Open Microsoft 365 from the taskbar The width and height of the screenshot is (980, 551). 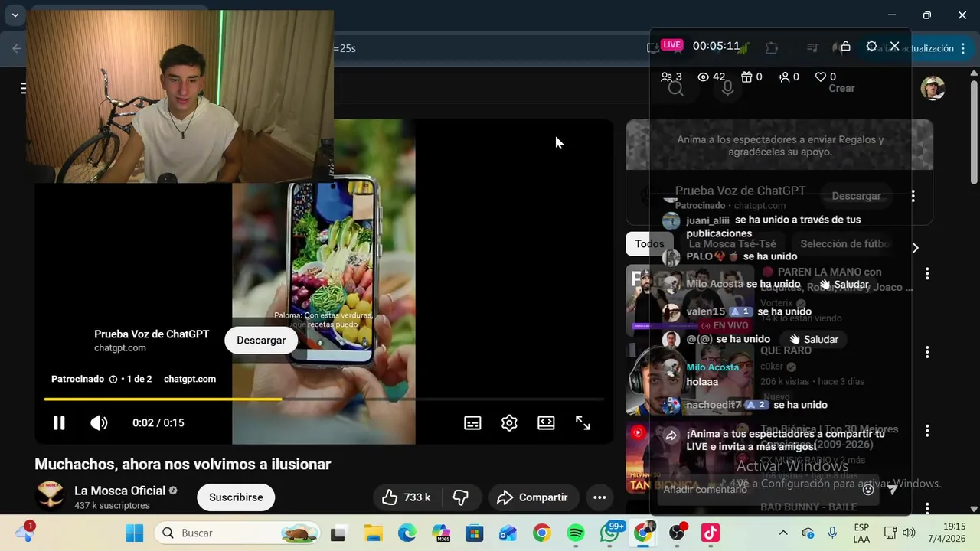point(440,533)
